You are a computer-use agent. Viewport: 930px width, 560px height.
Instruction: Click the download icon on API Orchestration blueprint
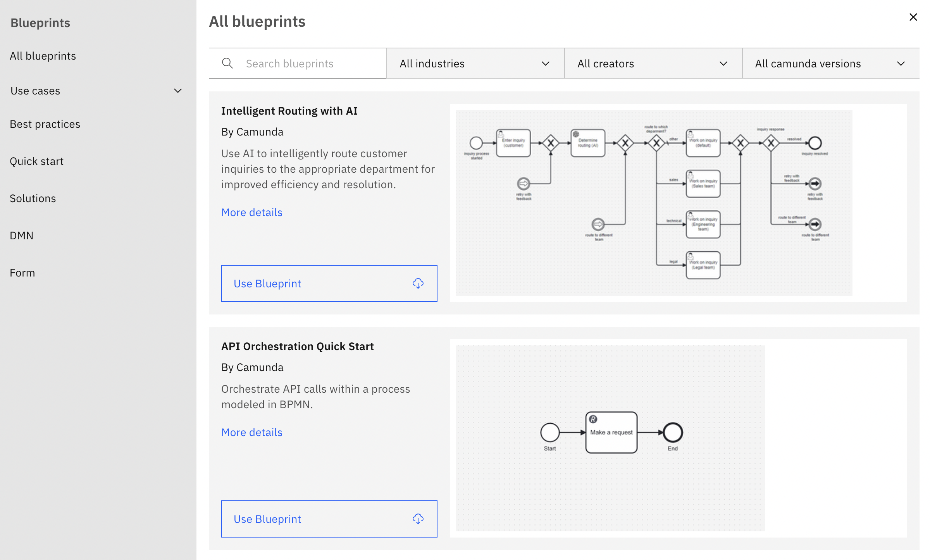click(x=418, y=519)
